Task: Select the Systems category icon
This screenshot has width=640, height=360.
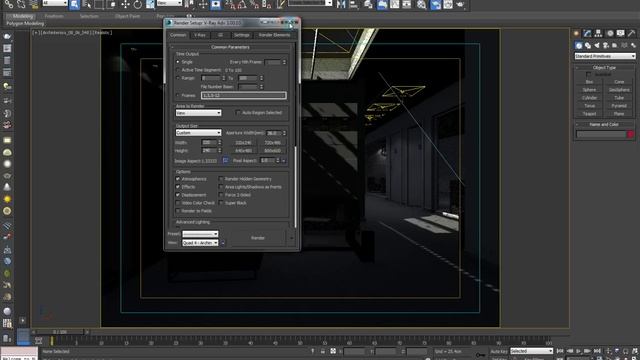Action: (x=633, y=45)
